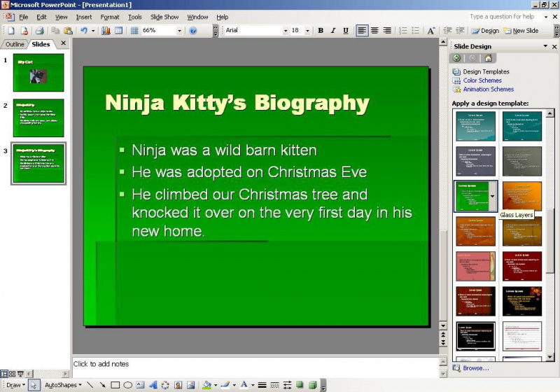Insert a table using the table icon
This screenshot has width=560, height=392.
(118, 31)
